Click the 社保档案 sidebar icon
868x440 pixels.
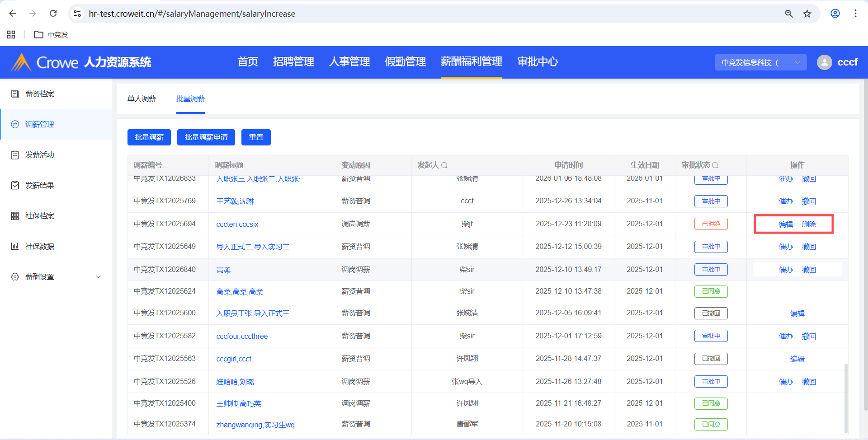point(15,216)
